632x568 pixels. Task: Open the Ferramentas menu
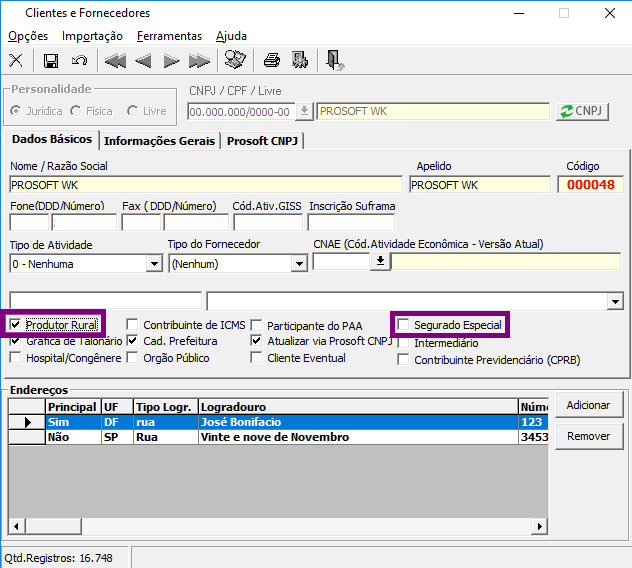[x=169, y=36]
